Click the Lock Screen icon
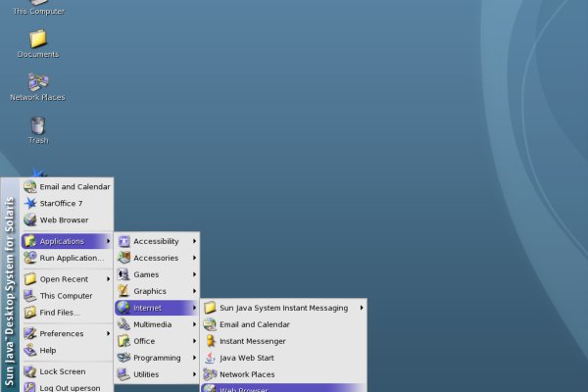The width and height of the screenshot is (588, 392). 29,371
